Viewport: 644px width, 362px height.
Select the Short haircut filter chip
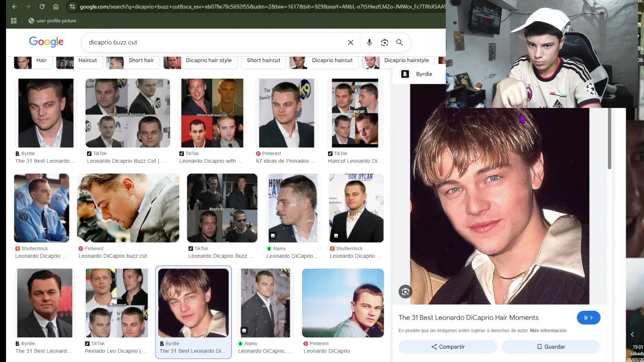click(x=263, y=60)
